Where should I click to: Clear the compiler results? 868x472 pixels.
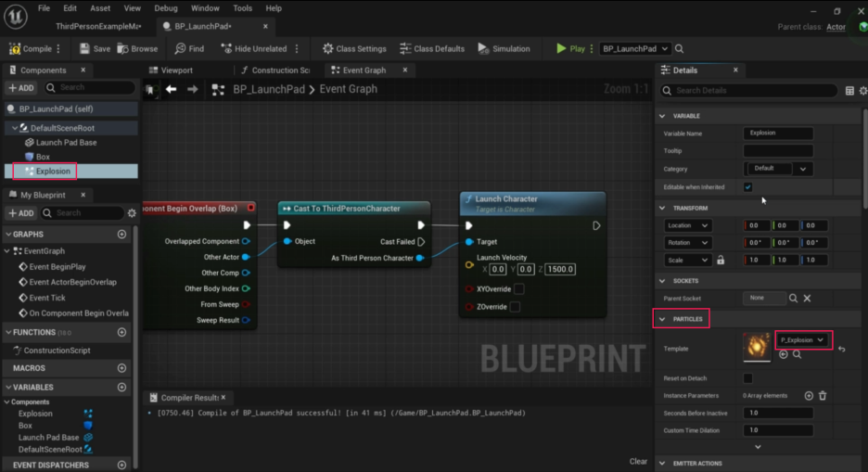coord(638,462)
